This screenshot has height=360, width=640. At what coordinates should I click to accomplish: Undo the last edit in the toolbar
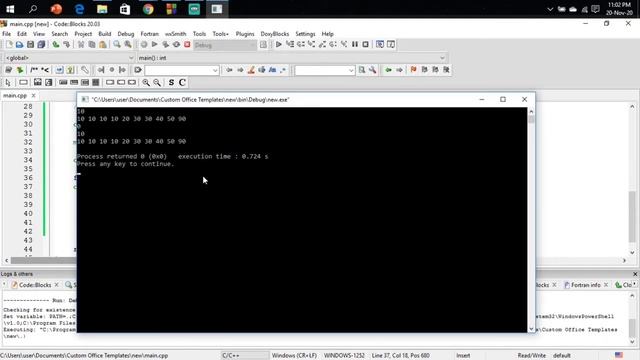pyautogui.click(x=56, y=44)
